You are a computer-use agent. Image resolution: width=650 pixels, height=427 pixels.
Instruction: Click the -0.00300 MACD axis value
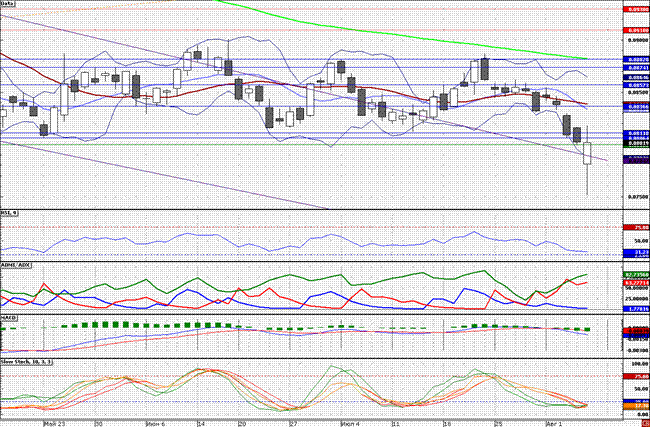(638, 350)
